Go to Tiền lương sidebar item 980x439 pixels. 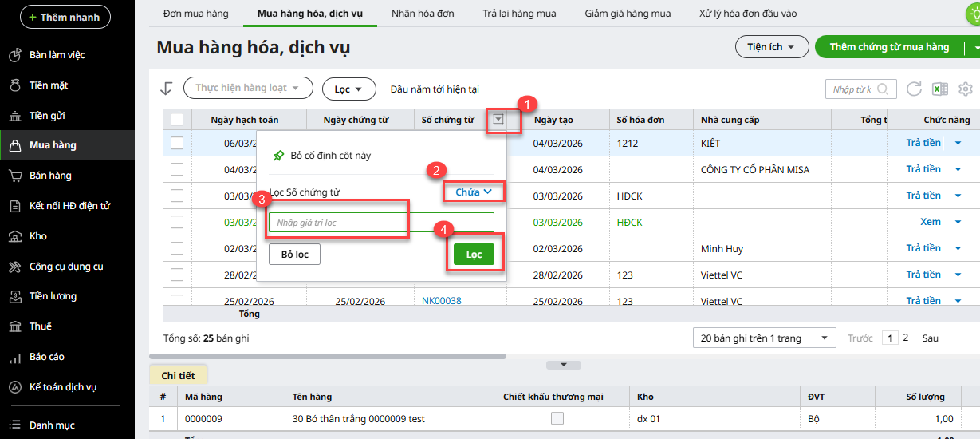click(x=53, y=296)
